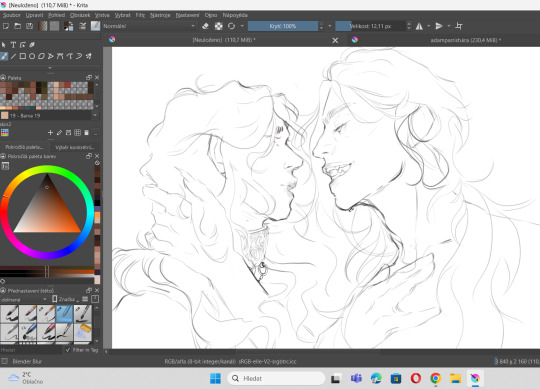The width and height of the screenshot is (540, 389).
Task: Click the foreground/background color selector
Action: pos(69,26)
